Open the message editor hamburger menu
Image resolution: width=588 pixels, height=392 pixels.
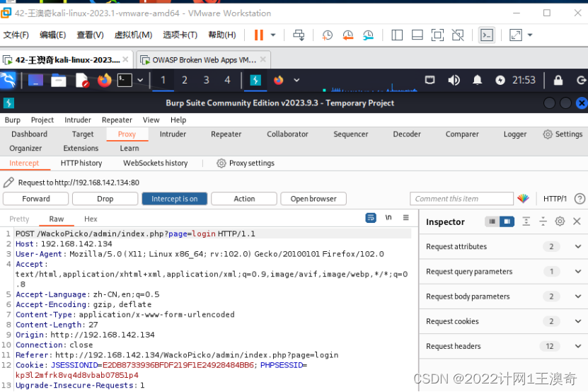(x=405, y=217)
